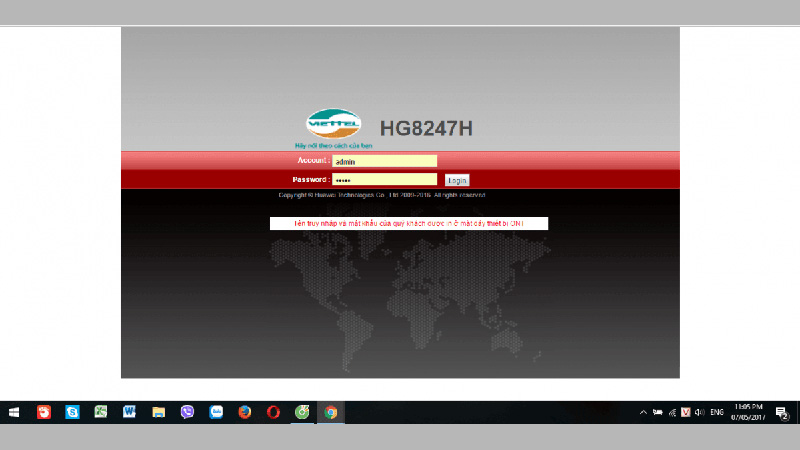This screenshot has height=450, width=800.
Task: Click the Viettel logo
Action: (334, 123)
